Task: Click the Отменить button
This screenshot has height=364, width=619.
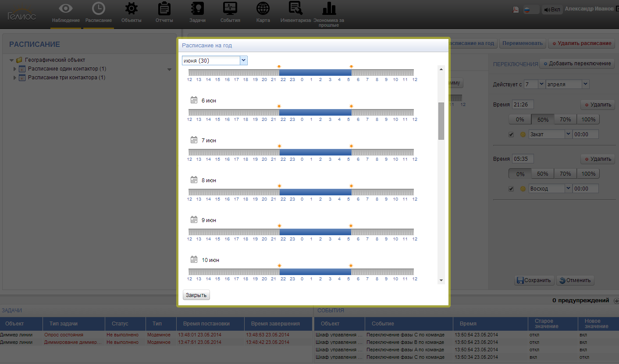Action: tap(575, 280)
